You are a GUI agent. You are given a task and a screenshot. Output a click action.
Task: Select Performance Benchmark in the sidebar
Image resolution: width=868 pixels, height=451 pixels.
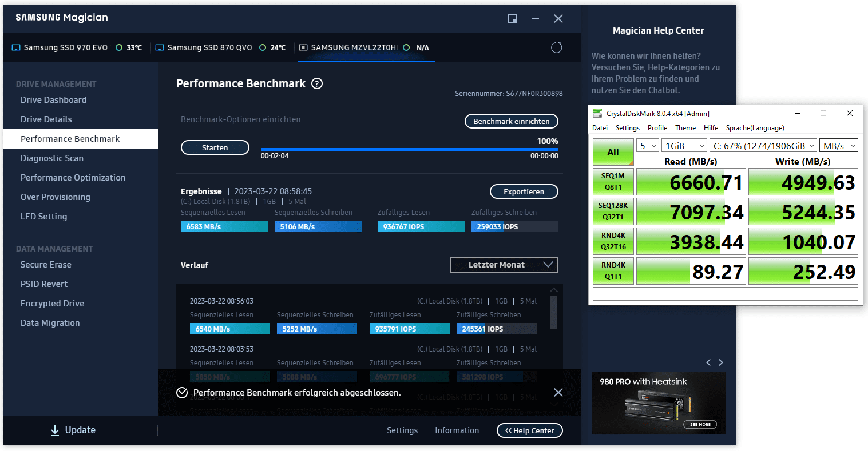81,139
